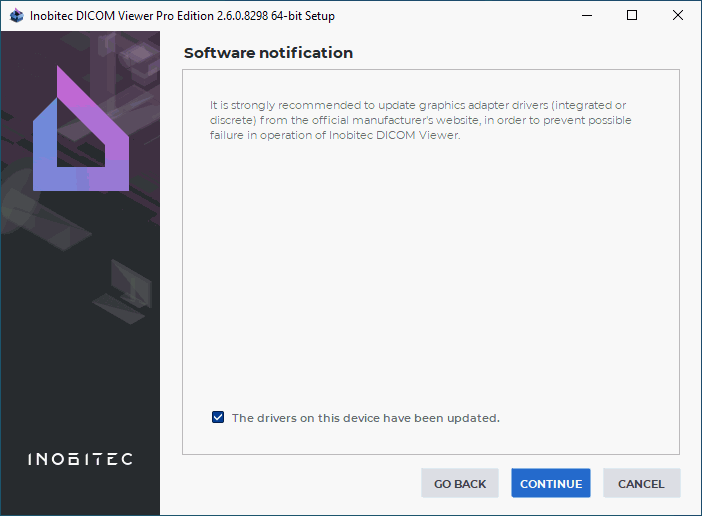
Task: Click the INOBITEC wordmark at the sidebar bottom
Action: point(80,459)
